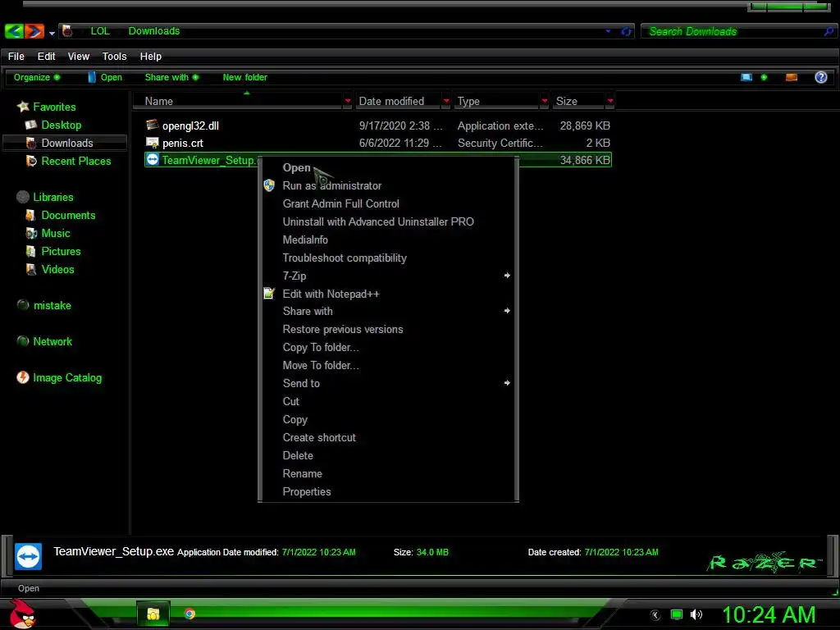Click the mistake computer item
Image resolution: width=840 pixels, height=630 pixels.
pyautogui.click(x=52, y=305)
